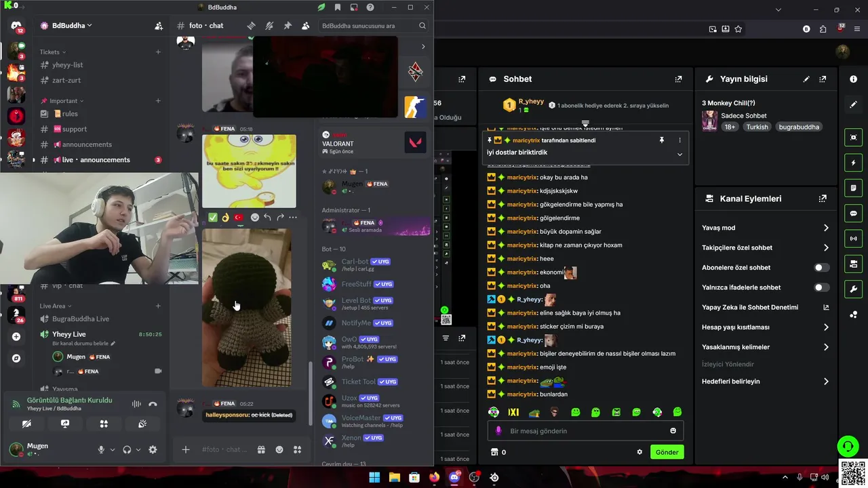
Task: Focus the BdBuddha server search field
Action: (374, 26)
